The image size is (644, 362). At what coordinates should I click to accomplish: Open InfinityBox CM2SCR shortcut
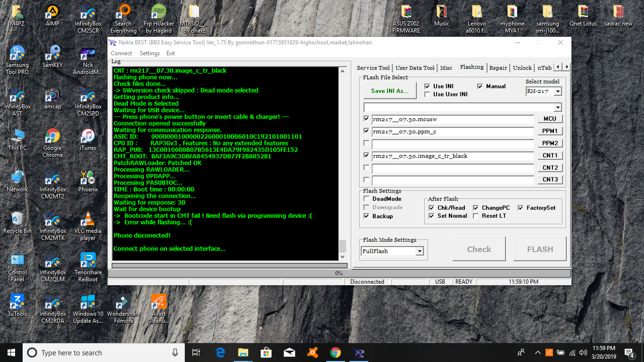click(x=88, y=19)
